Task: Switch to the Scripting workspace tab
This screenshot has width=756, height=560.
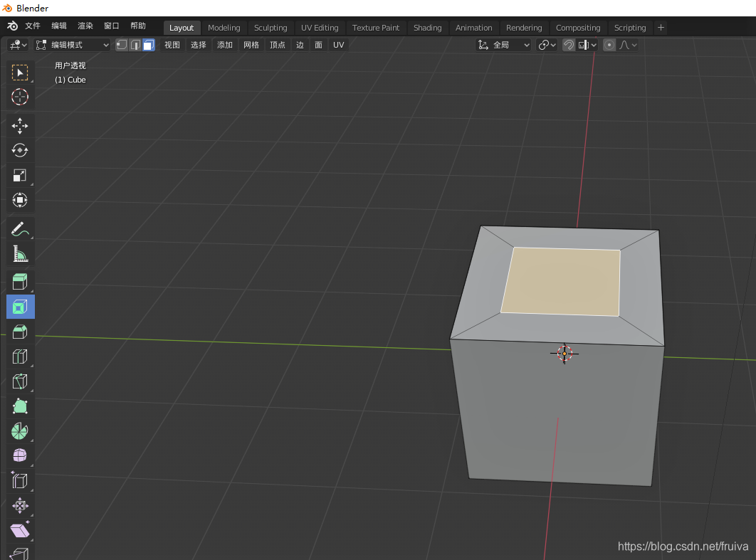Action: point(630,28)
